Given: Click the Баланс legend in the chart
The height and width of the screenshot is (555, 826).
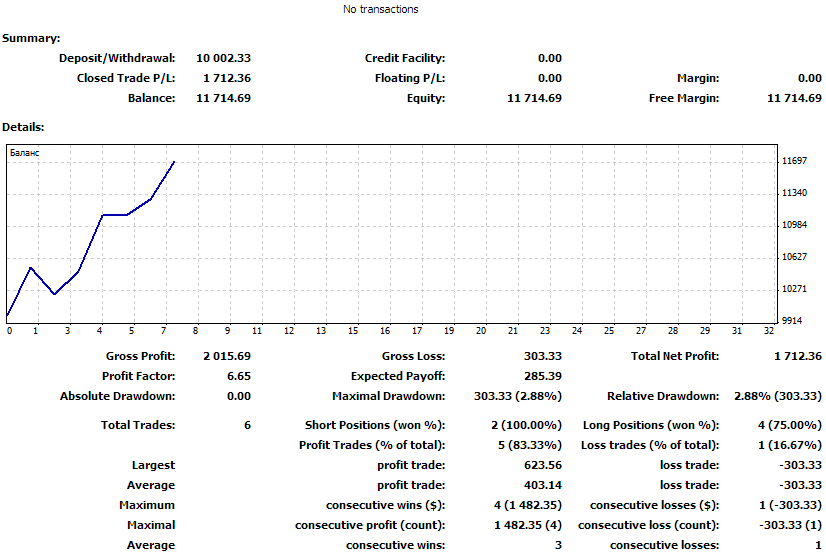Looking at the screenshot, I should (24, 153).
